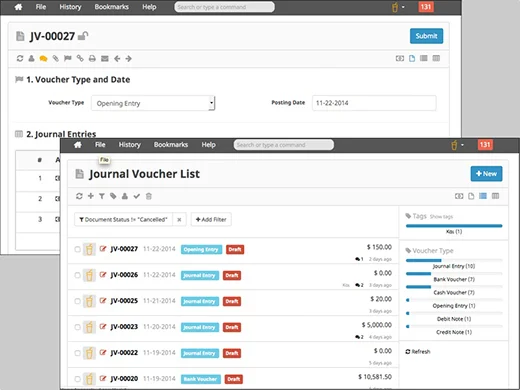
Task: Open History menu in Journal Voucher List window
Action: coord(130,145)
